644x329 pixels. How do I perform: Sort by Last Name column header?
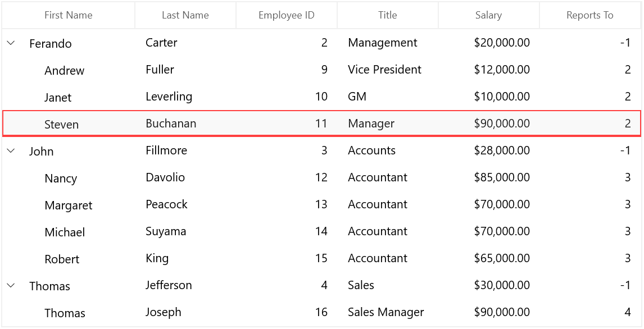(185, 15)
